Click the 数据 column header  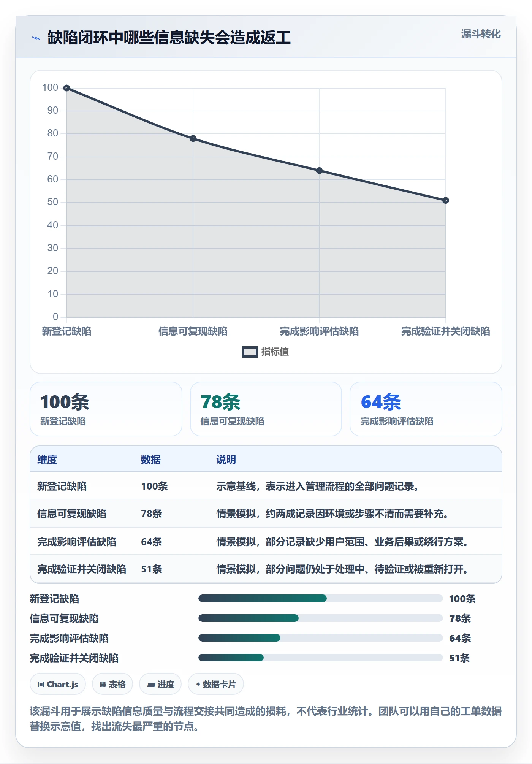click(151, 460)
